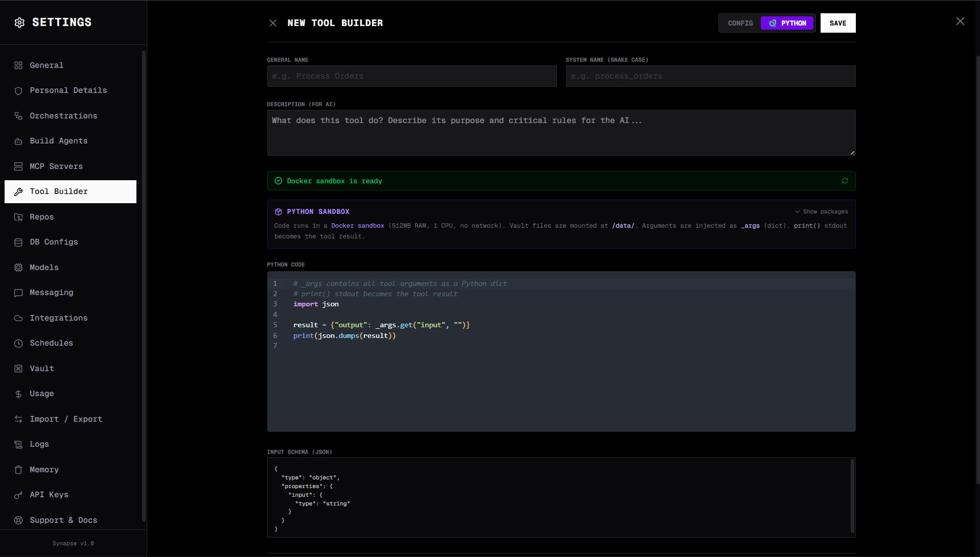The image size is (980, 557).
Task: Click the Personal Details shield icon
Action: tap(18, 90)
